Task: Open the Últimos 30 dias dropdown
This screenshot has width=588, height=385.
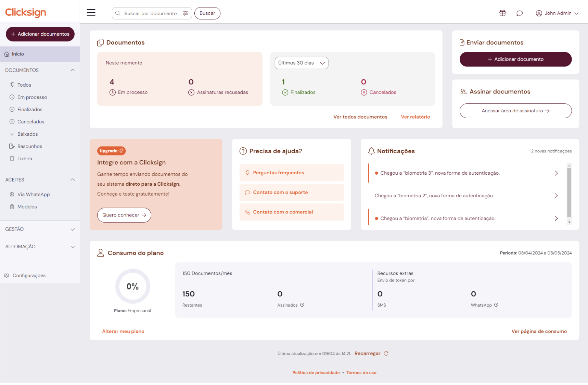Action: point(301,63)
